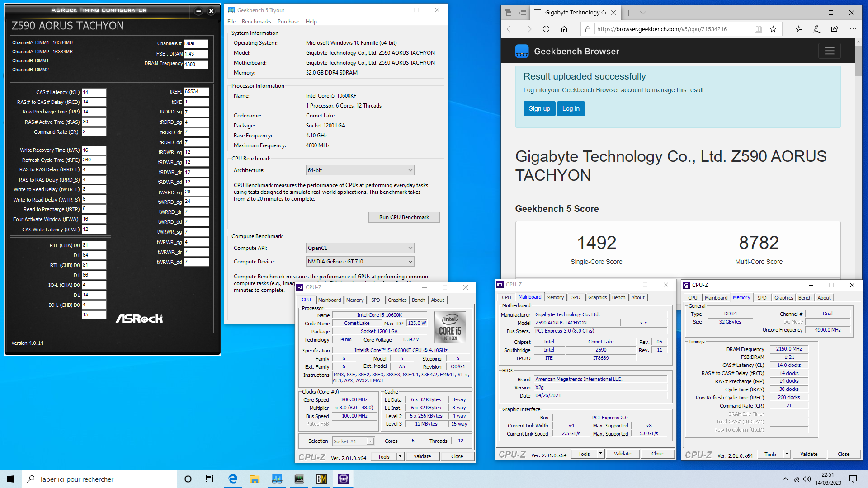Viewport: 868px width, 488px height.
Task: Click Log in button on Geekbench Browser
Action: 571,108
